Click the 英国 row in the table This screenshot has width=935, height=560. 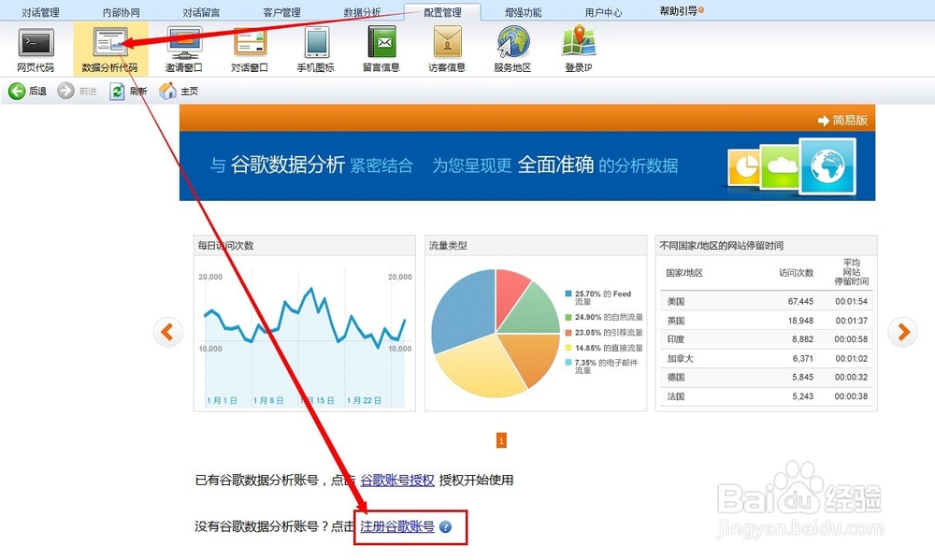point(767,321)
